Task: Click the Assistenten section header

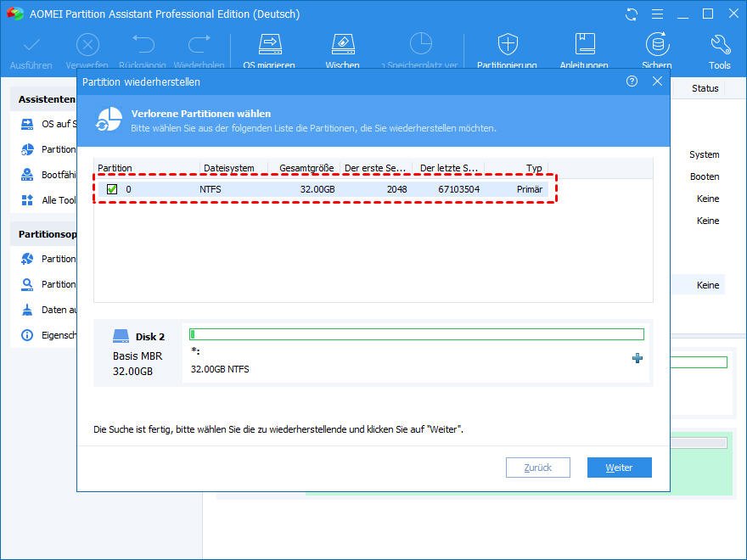Action: [x=47, y=99]
